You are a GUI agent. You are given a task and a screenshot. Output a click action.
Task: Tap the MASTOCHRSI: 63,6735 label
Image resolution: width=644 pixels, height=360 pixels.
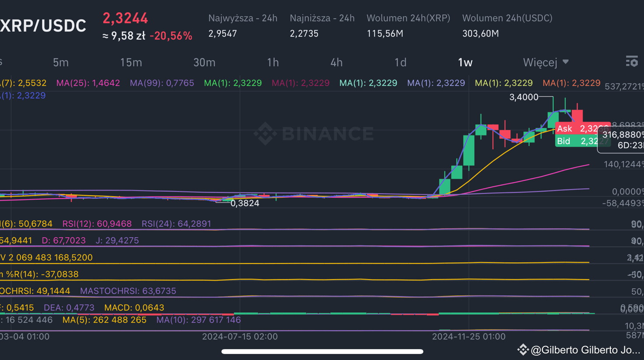pyautogui.click(x=128, y=291)
